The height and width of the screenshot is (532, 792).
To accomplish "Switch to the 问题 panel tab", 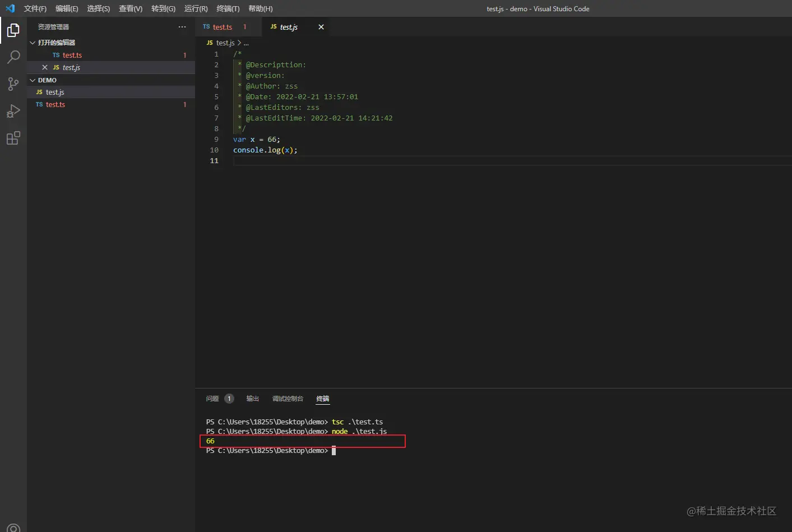I will pos(212,399).
